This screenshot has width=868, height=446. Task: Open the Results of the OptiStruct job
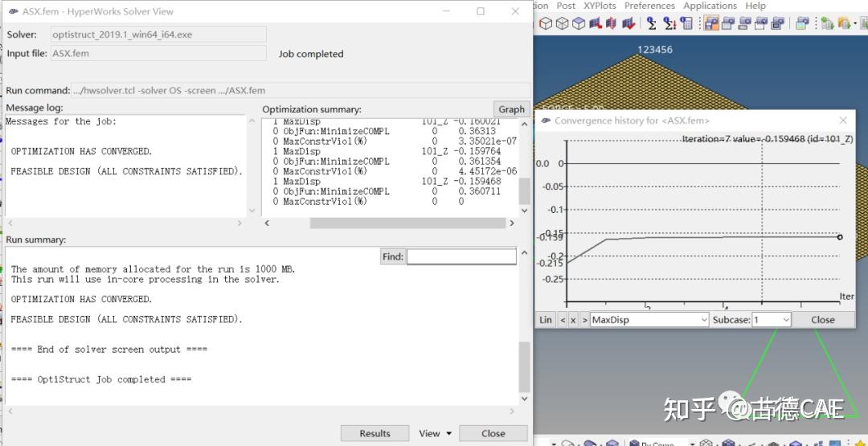click(375, 433)
